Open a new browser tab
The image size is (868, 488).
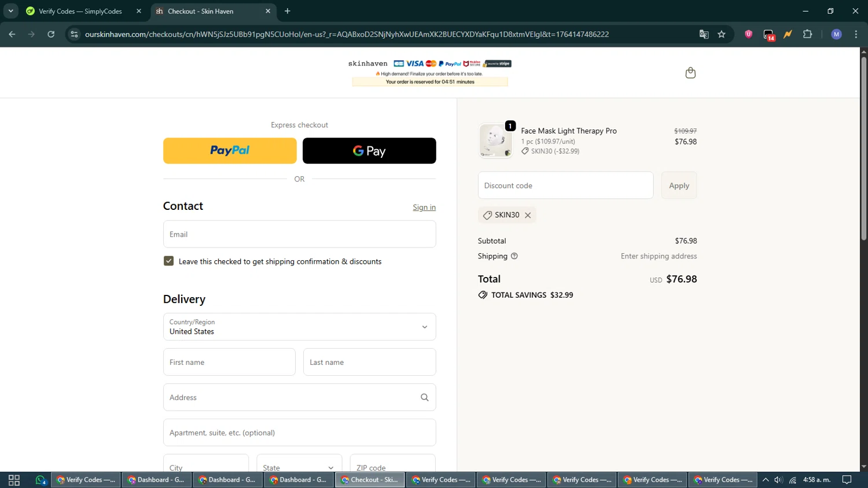(x=288, y=11)
